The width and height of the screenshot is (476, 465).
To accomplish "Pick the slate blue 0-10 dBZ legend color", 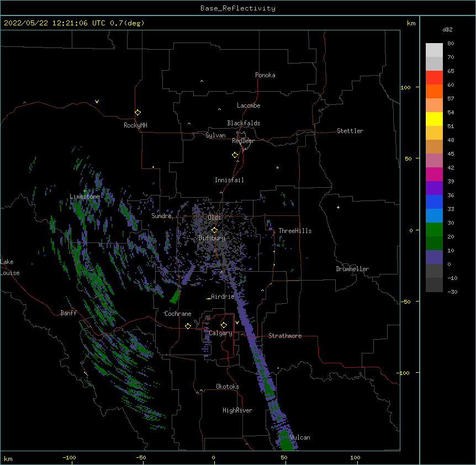I will [434, 257].
